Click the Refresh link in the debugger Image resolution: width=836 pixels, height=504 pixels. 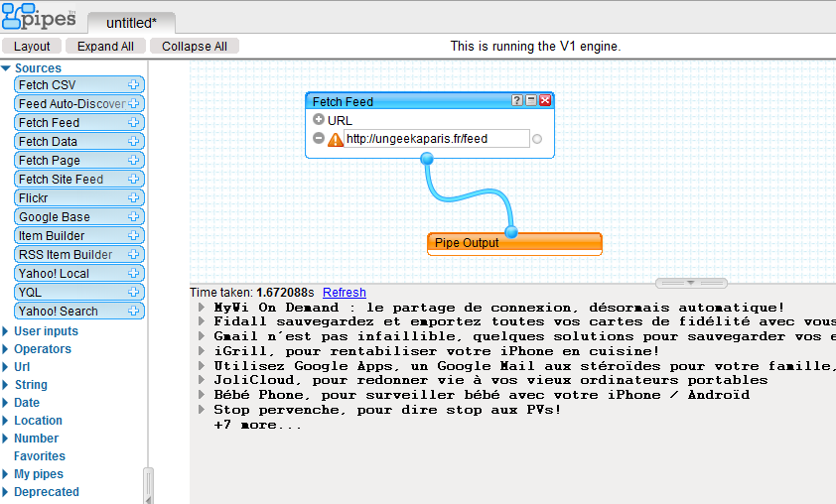[x=344, y=293]
